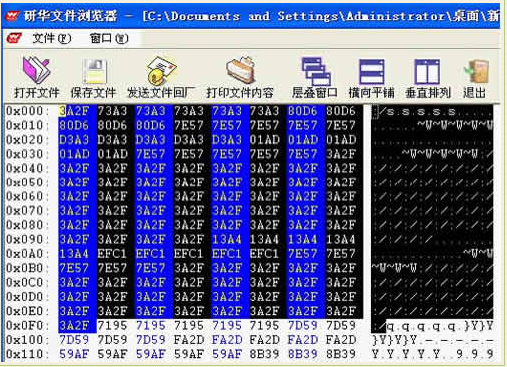This screenshot has height=367, width=507.
Task: Select first 7195 value in row 0x0F0
Action: coord(112,325)
